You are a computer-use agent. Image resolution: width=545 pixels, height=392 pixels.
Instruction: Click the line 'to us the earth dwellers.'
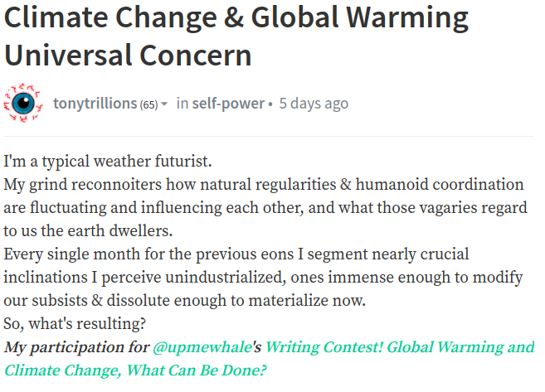tap(88, 231)
